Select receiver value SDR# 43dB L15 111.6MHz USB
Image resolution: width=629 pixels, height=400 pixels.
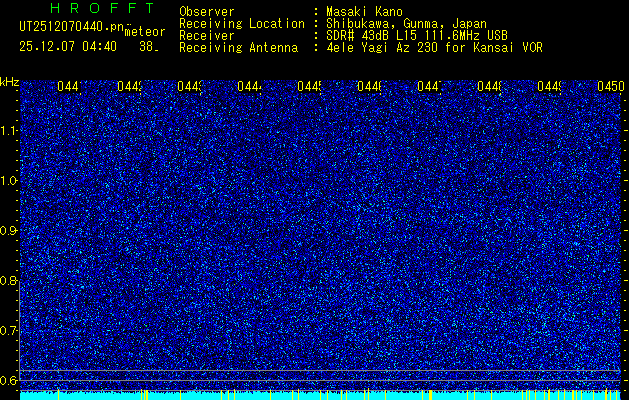417,36
